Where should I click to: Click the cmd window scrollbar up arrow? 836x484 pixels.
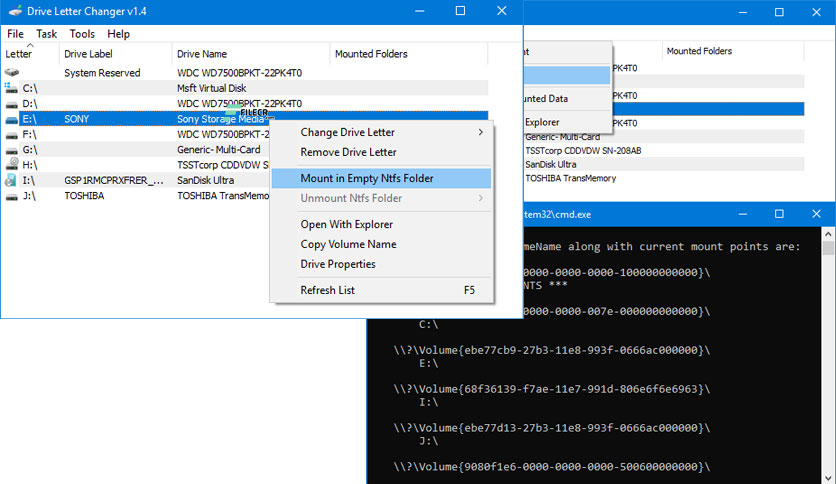(828, 234)
